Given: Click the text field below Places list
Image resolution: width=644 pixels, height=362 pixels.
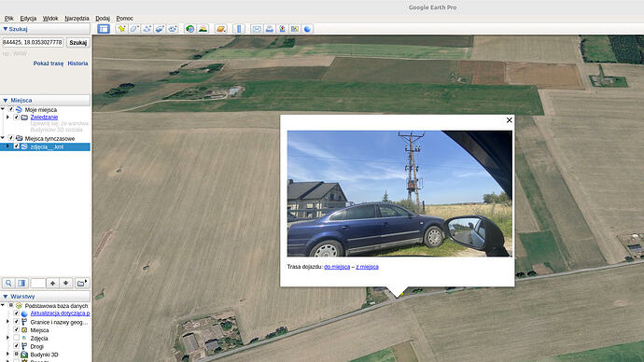Looking at the screenshot, I should 38,284.
